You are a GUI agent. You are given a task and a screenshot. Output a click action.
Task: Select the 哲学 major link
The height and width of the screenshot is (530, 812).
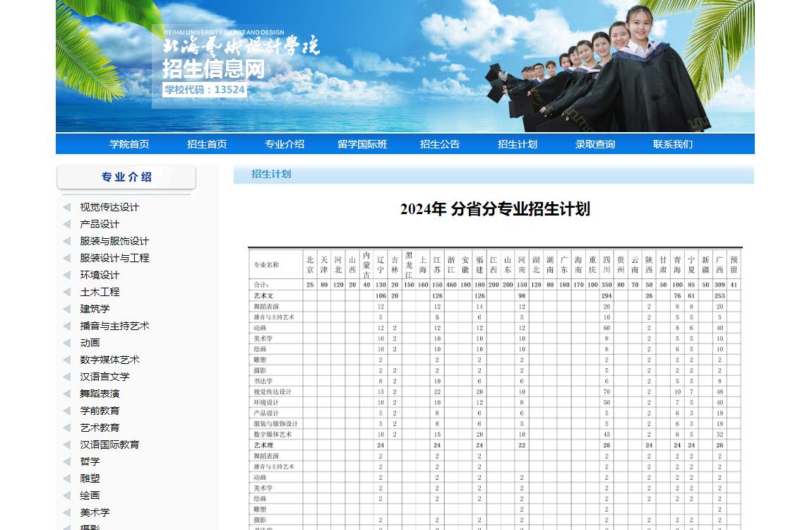(90, 461)
